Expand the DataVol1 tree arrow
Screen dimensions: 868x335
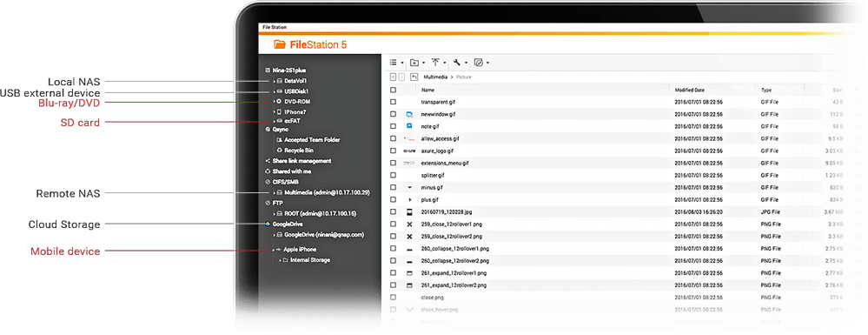coord(274,81)
